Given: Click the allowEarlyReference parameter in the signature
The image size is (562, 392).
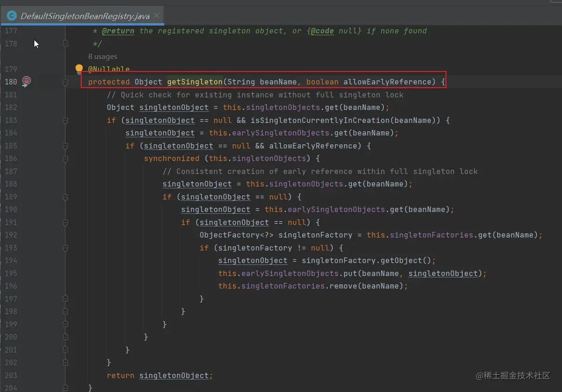Looking at the screenshot, I should (x=388, y=82).
